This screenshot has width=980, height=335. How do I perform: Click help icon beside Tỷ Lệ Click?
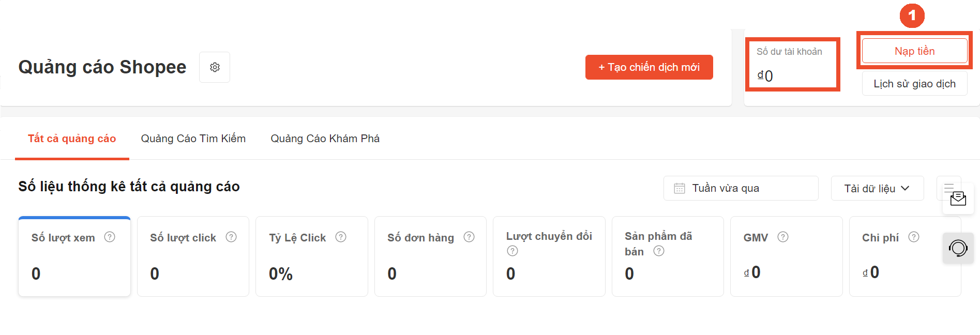(x=341, y=237)
